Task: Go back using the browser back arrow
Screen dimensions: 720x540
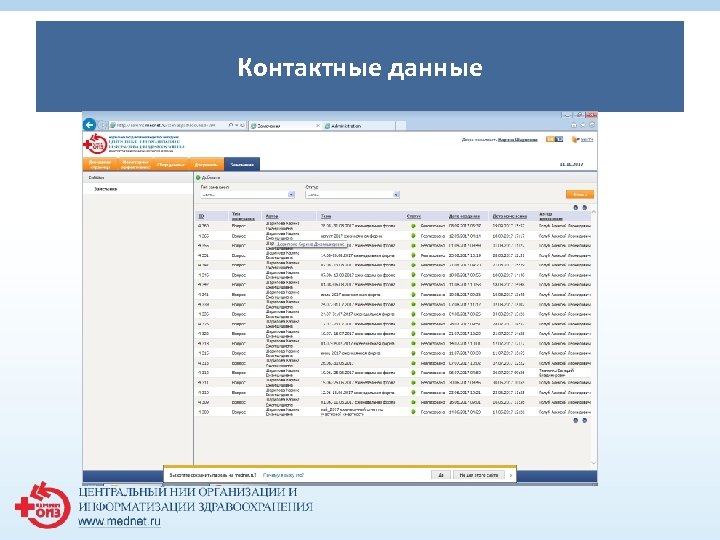Action: coord(90,124)
